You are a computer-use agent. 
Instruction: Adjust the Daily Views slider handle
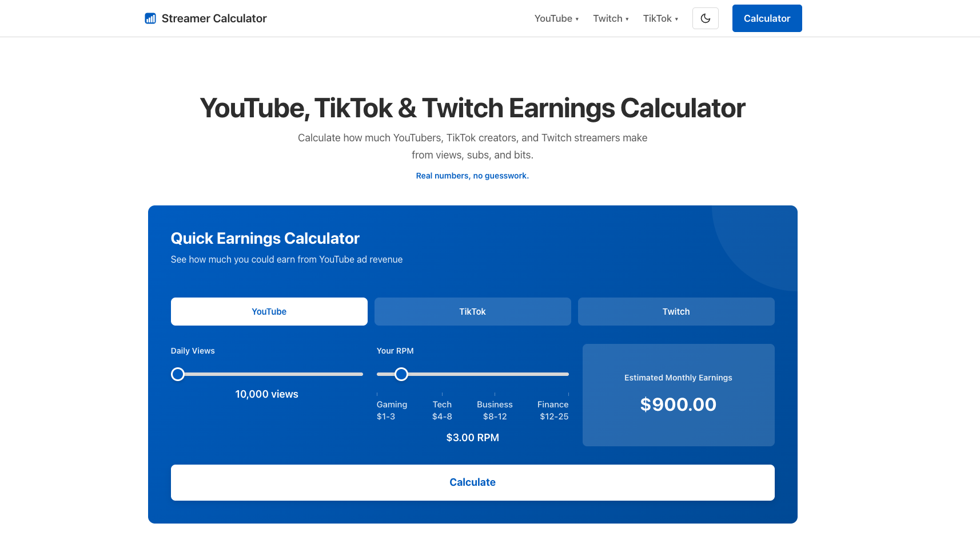point(177,374)
